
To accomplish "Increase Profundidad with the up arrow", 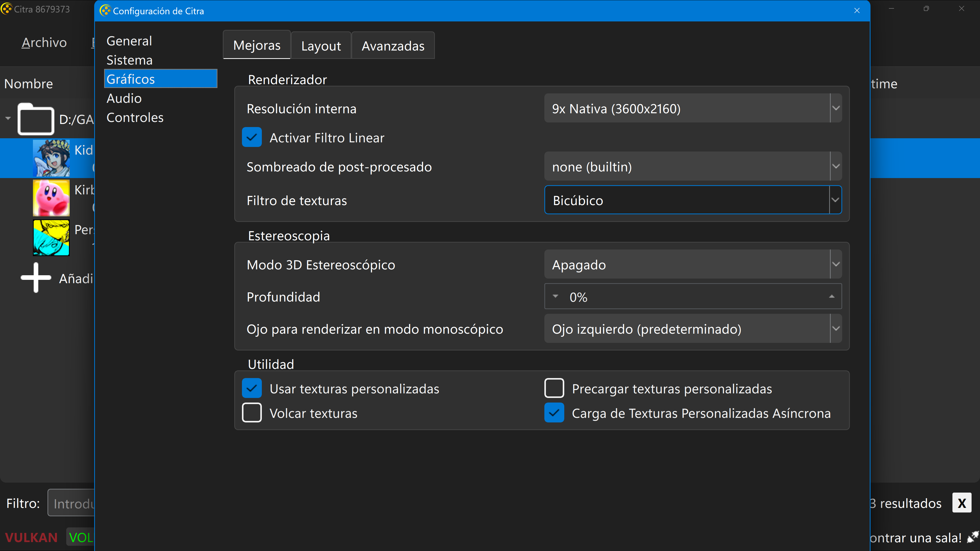I will click(832, 296).
